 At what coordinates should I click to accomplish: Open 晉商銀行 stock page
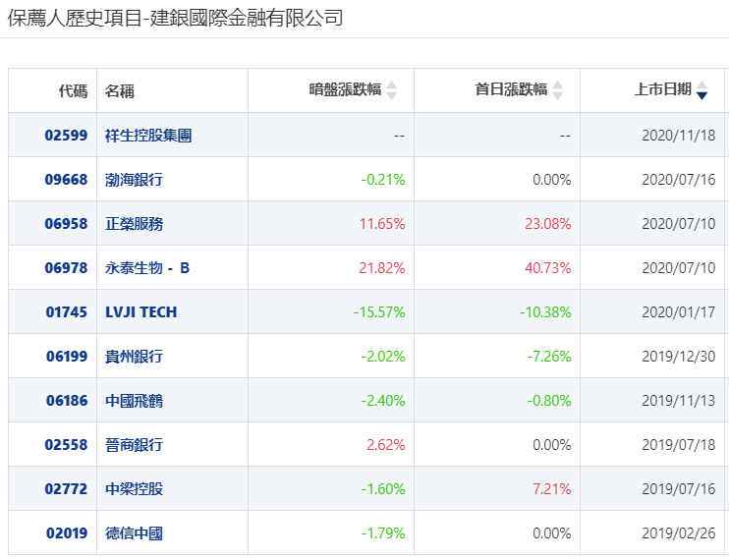[134, 445]
